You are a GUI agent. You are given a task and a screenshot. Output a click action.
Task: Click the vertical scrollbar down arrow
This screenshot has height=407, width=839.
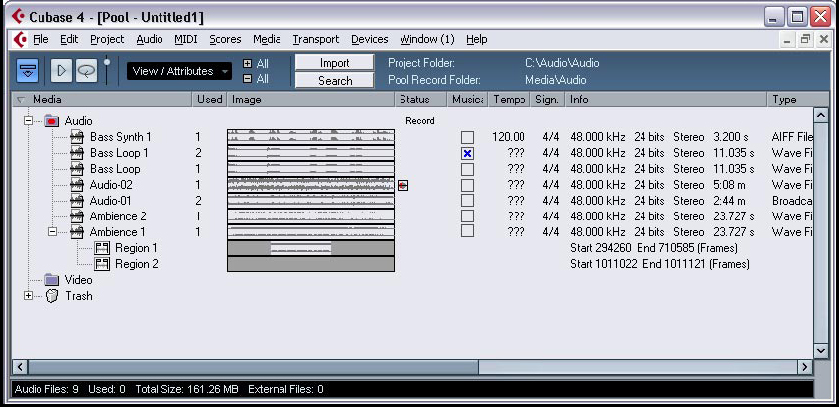coord(821,350)
